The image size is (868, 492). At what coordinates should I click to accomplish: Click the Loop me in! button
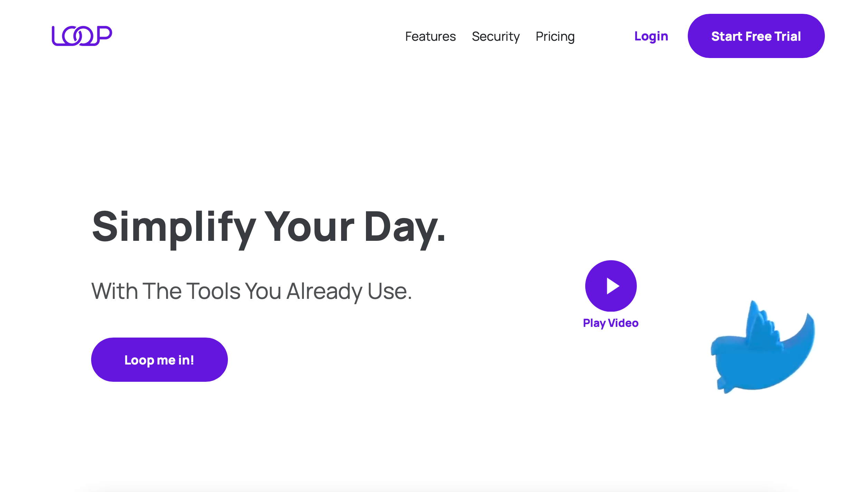(159, 360)
